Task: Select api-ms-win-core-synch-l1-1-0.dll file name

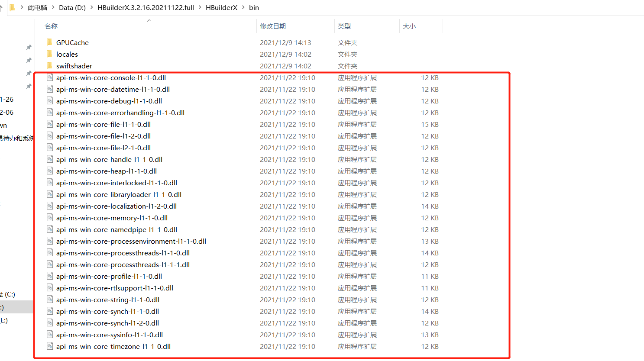Action: click(107, 311)
